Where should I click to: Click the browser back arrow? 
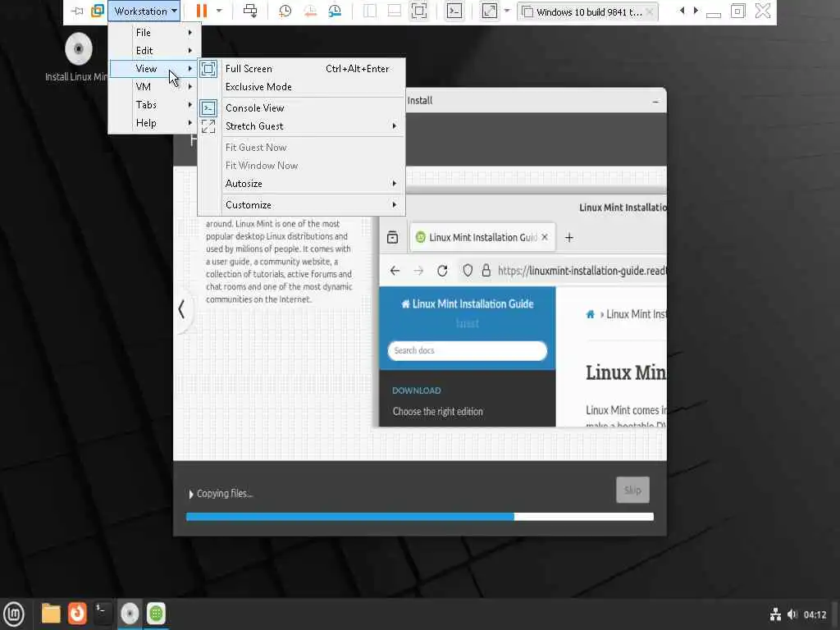[x=395, y=271]
